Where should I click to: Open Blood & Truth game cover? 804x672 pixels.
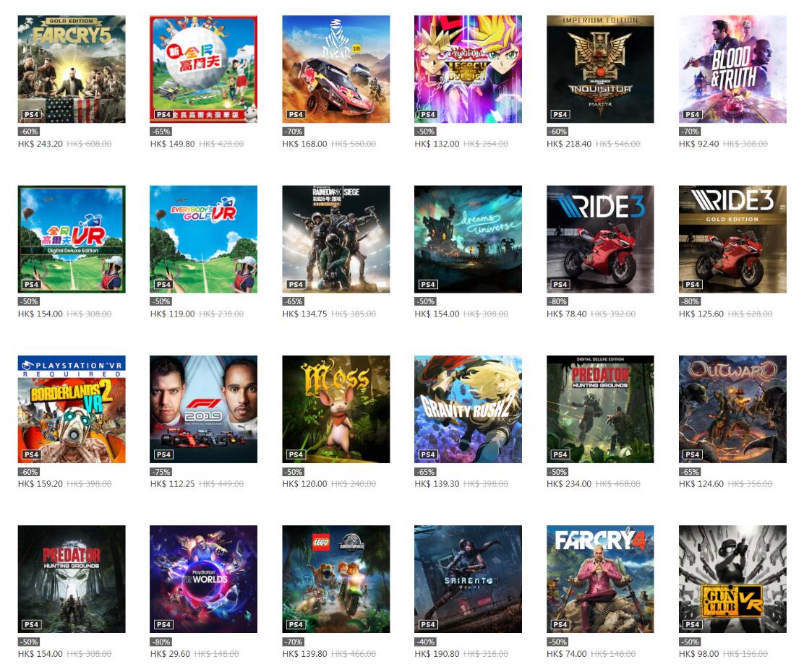tap(732, 69)
